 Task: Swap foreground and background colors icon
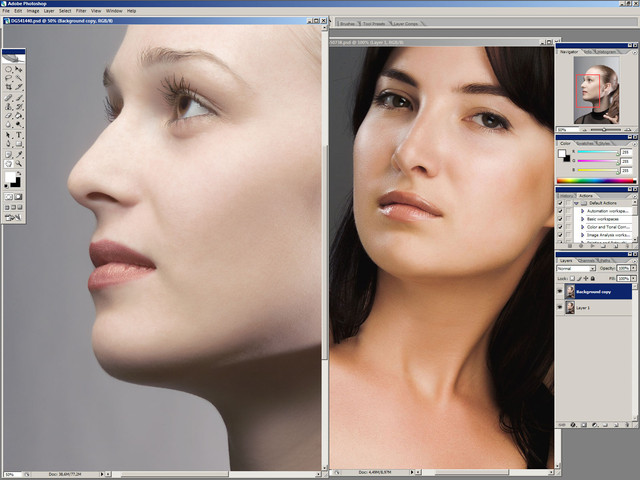pos(19,173)
